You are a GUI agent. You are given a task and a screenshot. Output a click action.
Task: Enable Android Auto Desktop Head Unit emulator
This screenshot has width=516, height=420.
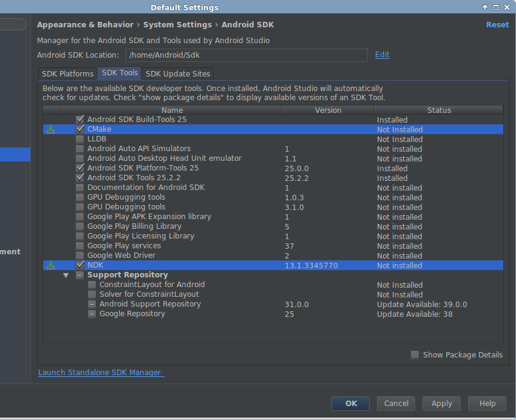[80, 158]
